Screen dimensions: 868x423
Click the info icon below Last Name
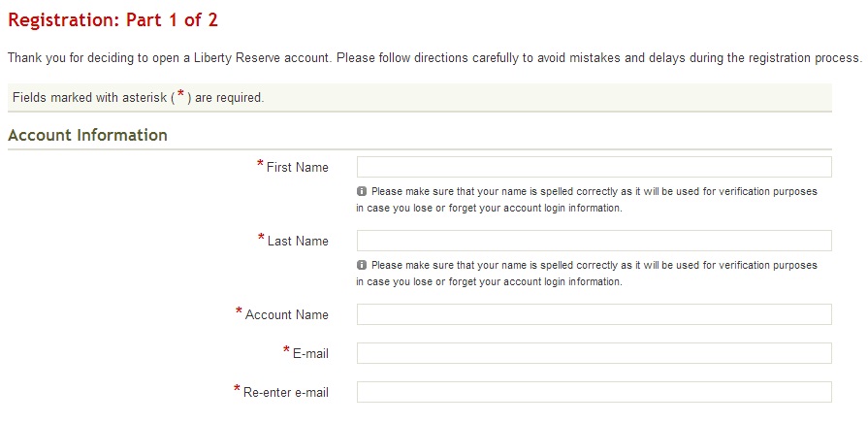point(362,265)
